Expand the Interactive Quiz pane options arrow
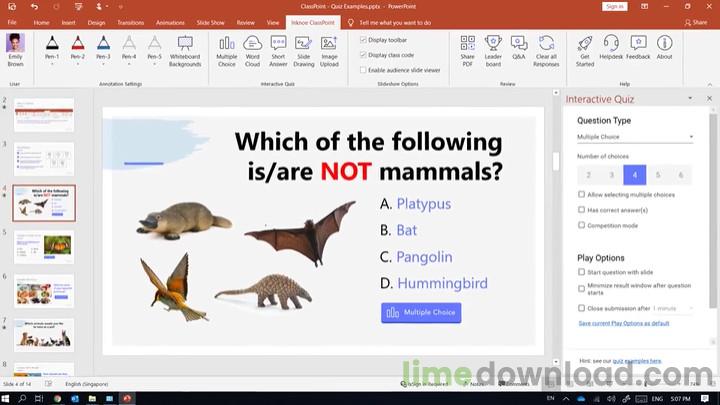This screenshot has height=405, width=720. click(690, 98)
